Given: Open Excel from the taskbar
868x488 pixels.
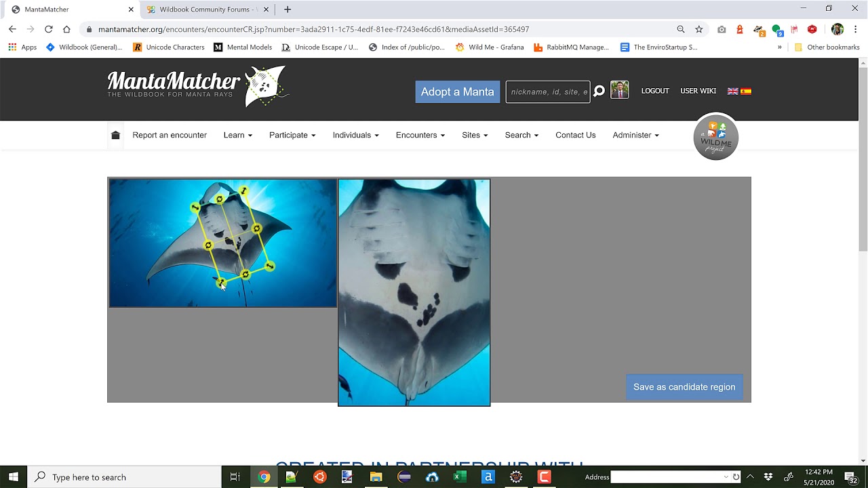Looking at the screenshot, I should click(459, 477).
